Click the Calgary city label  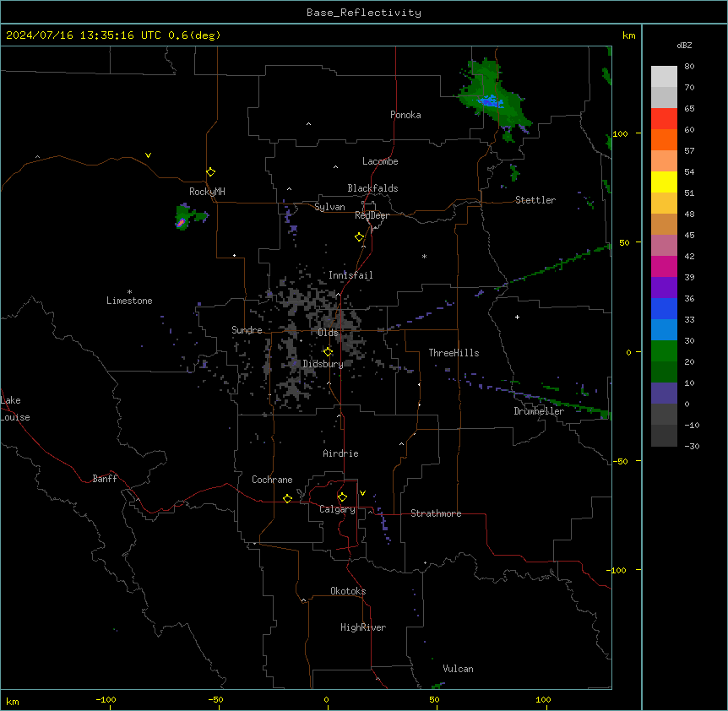coord(337,509)
